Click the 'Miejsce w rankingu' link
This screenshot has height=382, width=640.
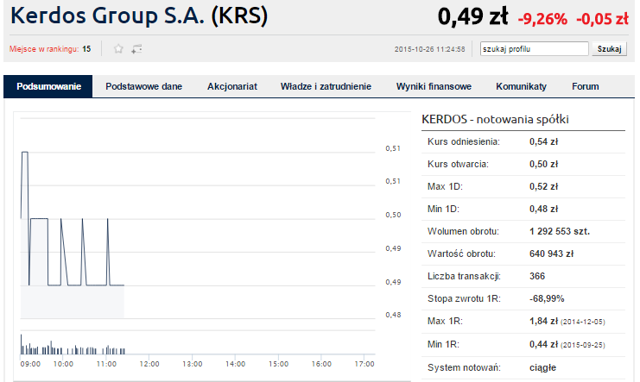pos(44,49)
